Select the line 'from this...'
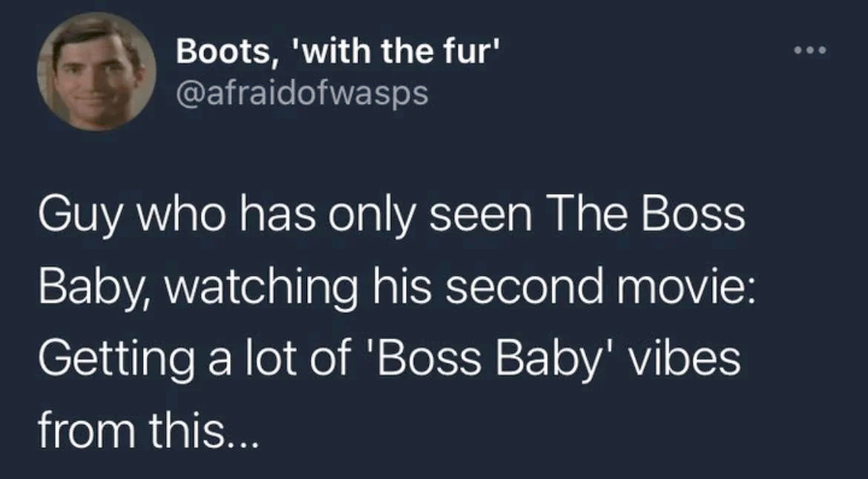The width and height of the screenshot is (868, 479). click(x=148, y=430)
